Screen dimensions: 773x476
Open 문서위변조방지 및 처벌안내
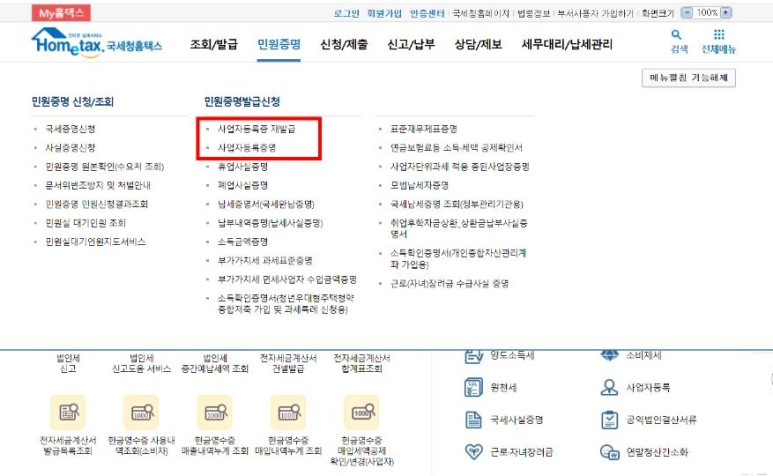tap(98, 185)
